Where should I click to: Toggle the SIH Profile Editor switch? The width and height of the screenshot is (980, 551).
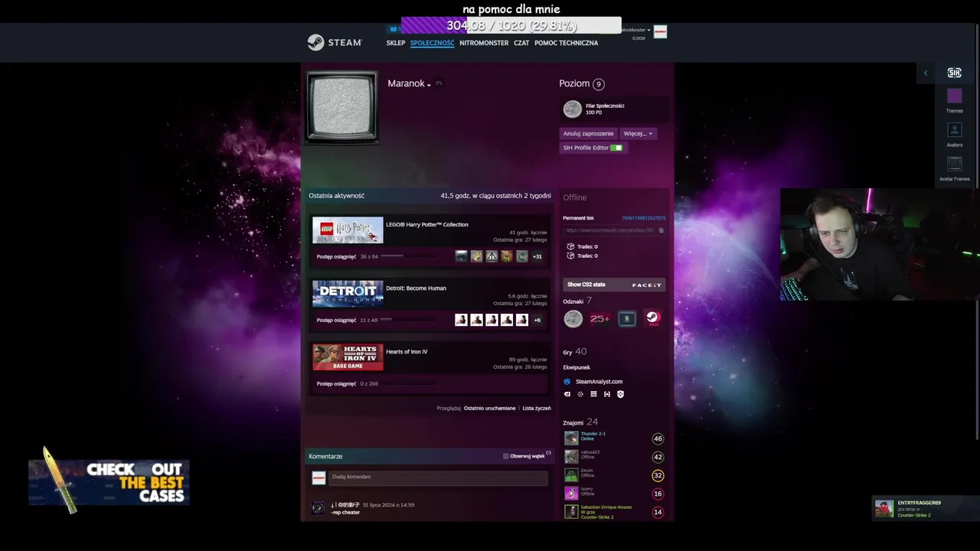616,148
